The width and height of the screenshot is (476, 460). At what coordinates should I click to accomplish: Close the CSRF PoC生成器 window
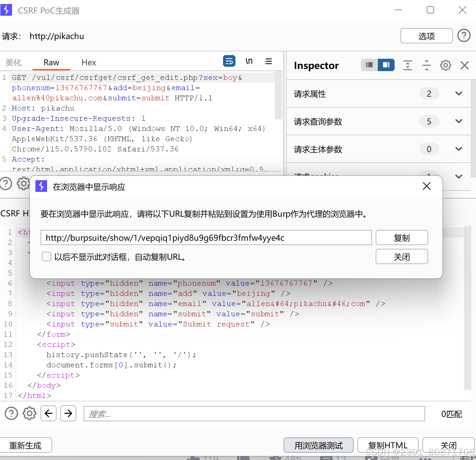(x=462, y=10)
